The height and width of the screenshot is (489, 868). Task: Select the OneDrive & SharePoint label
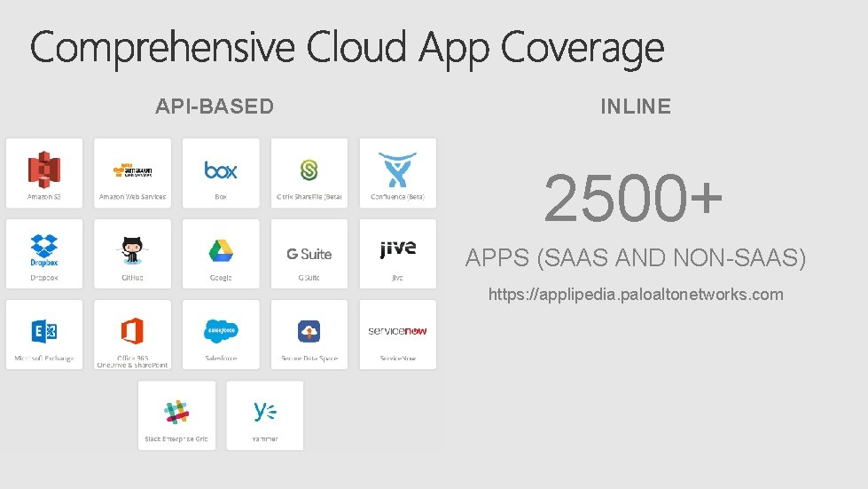click(x=132, y=365)
